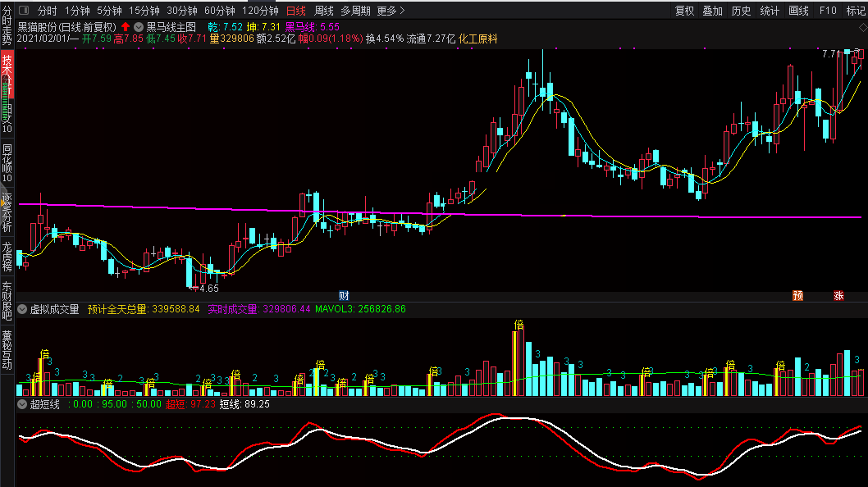Open the dropdown circle before 超短线
This screenshot has width=868, height=487.
(x=22, y=404)
